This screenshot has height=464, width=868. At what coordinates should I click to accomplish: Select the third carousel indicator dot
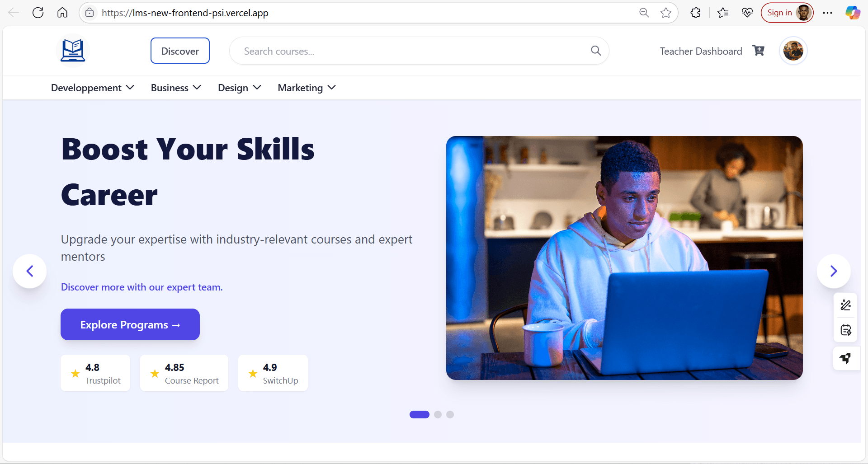click(450, 414)
